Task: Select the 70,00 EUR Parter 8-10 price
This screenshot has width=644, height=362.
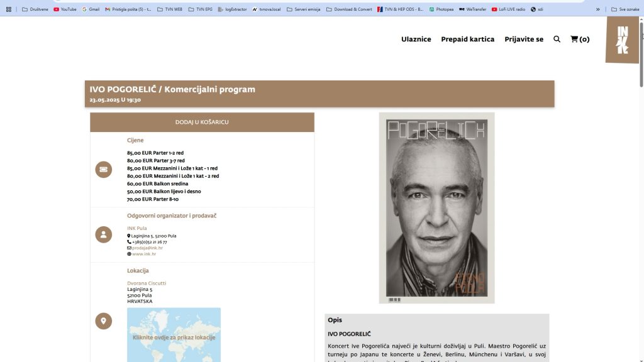Action: [x=153, y=199]
